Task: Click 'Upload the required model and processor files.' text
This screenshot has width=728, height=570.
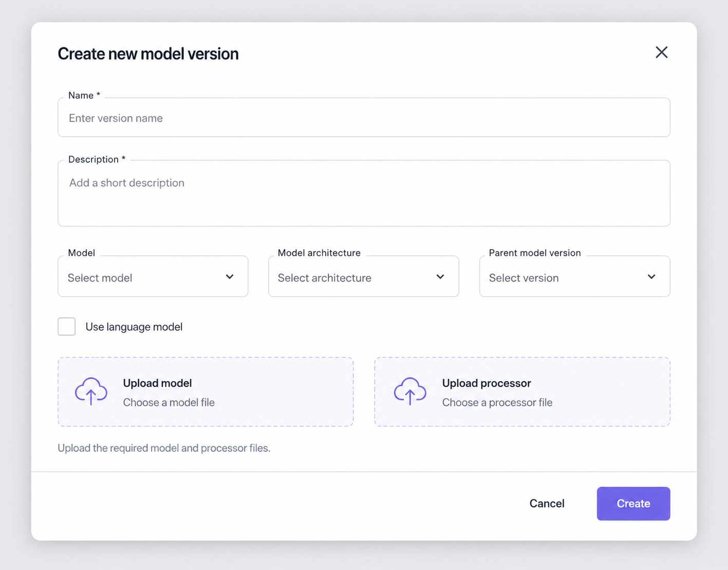Action: click(164, 448)
